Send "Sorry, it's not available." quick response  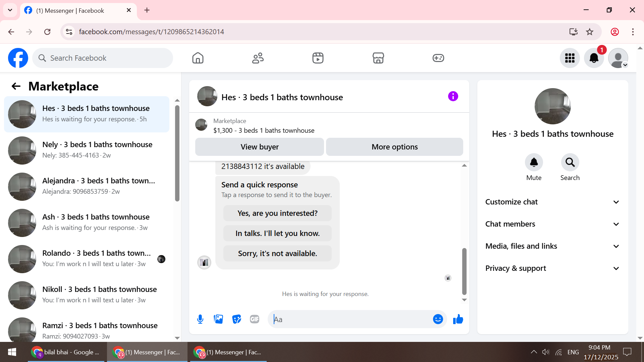click(277, 253)
